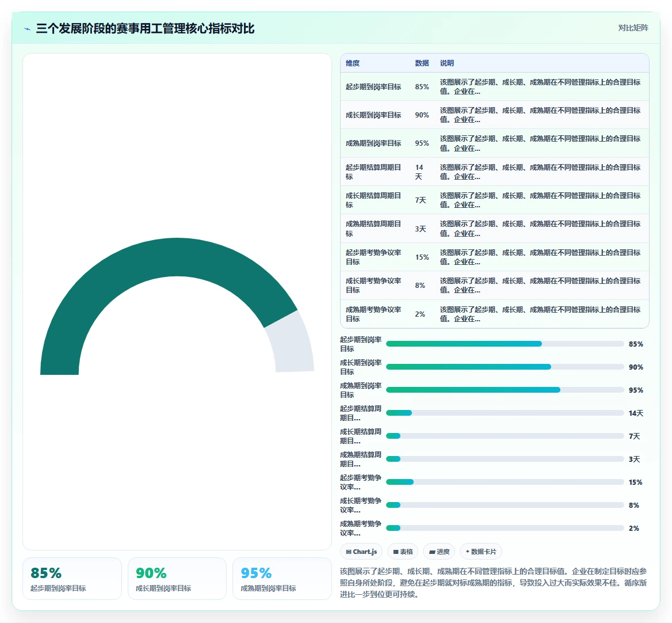Click the 成熟期到岗率目标 95% progress bar
Screen dimensions: 672x623
505,390
